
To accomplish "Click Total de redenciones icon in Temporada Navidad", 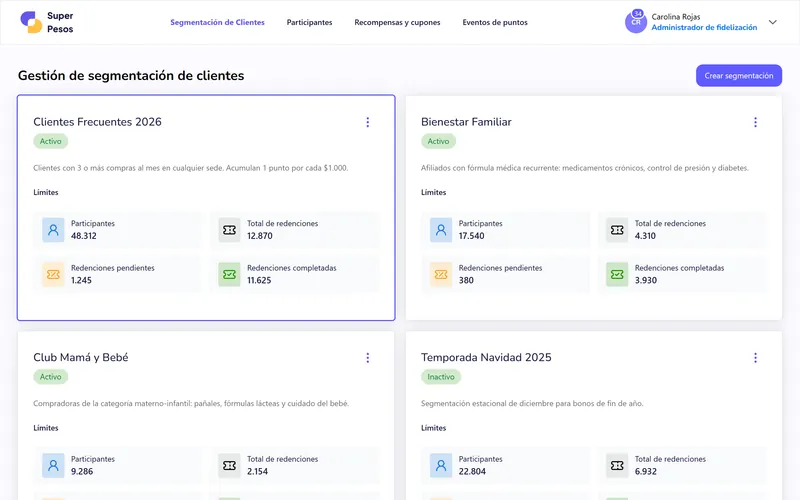I will (x=617, y=465).
